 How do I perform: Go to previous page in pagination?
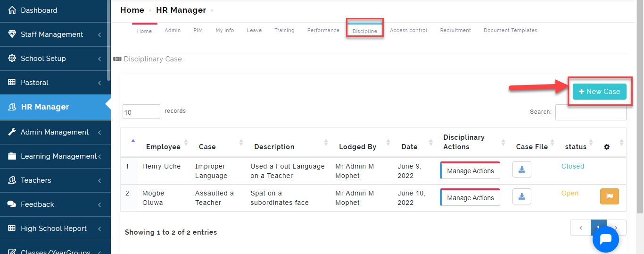pyautogui.click(x=581, y=228)
